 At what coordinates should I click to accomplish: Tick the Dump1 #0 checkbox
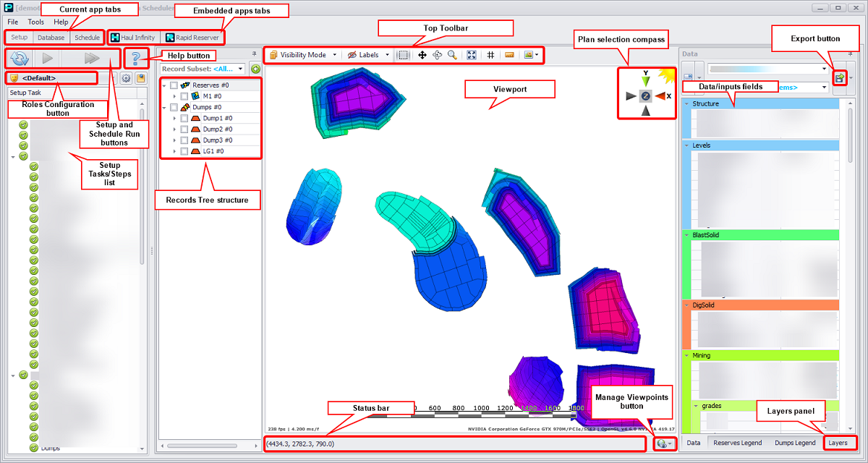click(184, 118)
